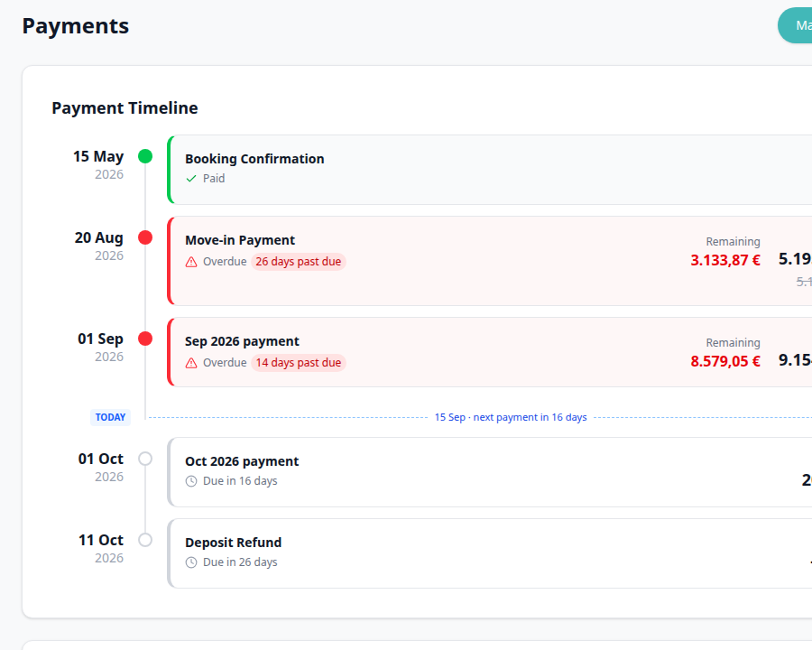812x650 pixels.
Task: Select the green 15 May timeline dot
Action: (145, 156)
